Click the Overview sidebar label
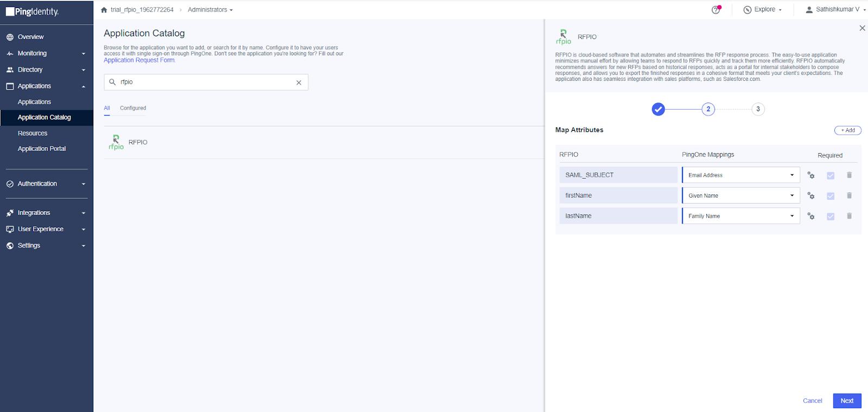Image resolution: width=868 pixels, height=412 pixels. click(30, 37)
